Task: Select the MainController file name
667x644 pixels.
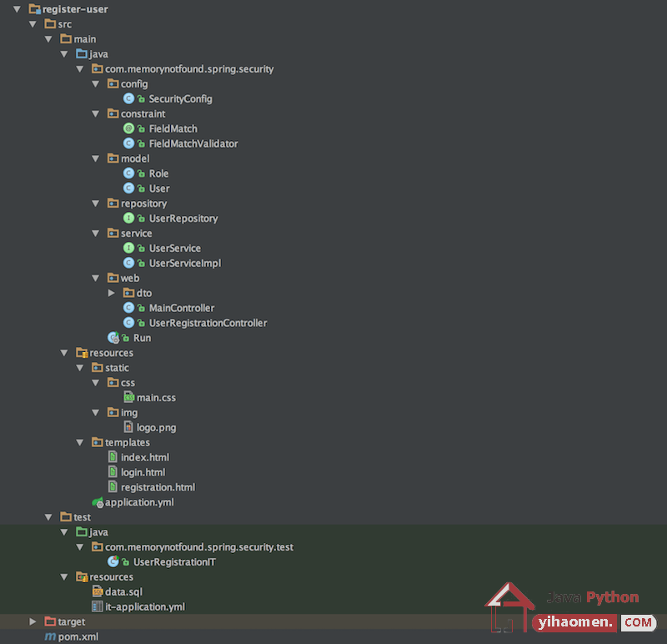Action: (182, 308)
